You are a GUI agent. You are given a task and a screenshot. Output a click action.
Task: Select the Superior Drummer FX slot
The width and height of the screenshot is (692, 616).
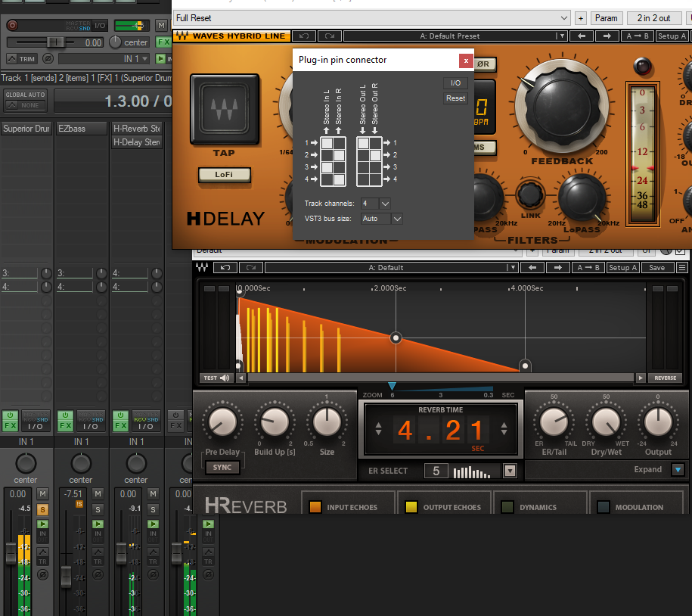26,129
